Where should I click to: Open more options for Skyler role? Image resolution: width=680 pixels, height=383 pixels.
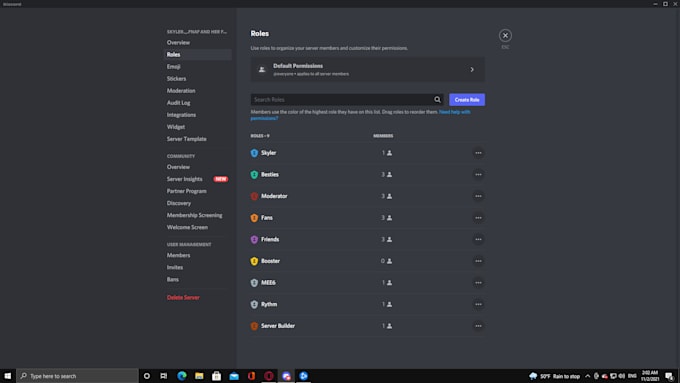[478, 153]
